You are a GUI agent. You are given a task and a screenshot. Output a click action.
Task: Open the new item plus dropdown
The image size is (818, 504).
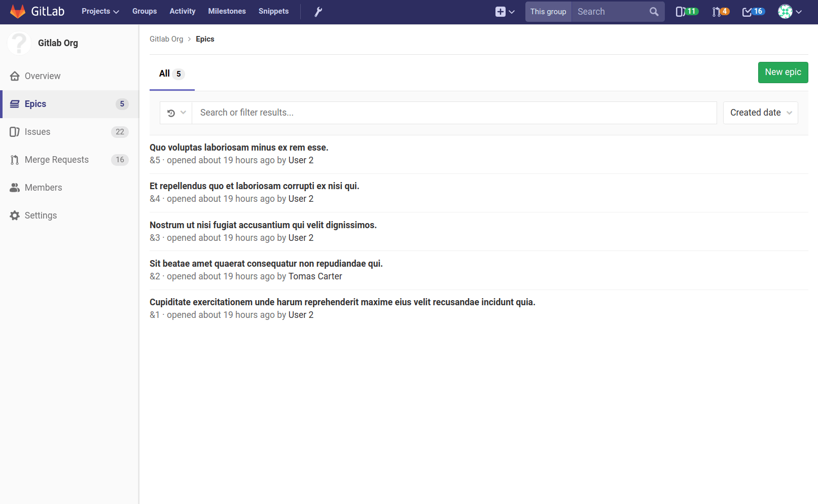pyautogui.click(x=505, y=12)
